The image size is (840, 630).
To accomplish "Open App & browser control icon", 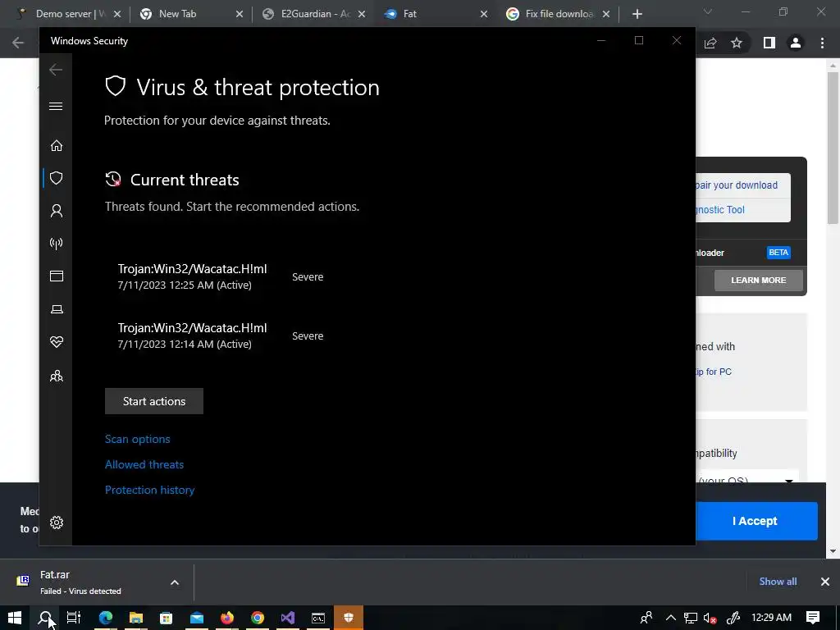I will [x=57, y=276].
